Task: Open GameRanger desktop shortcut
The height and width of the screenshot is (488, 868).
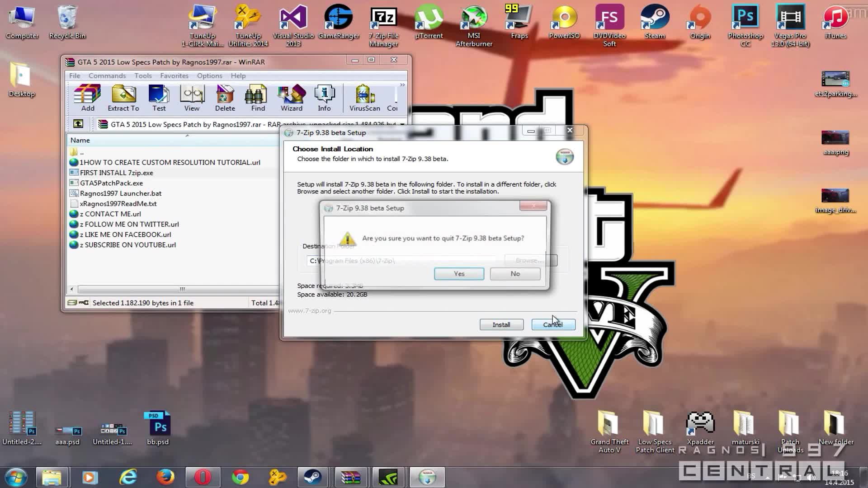Action: [339, 22]
